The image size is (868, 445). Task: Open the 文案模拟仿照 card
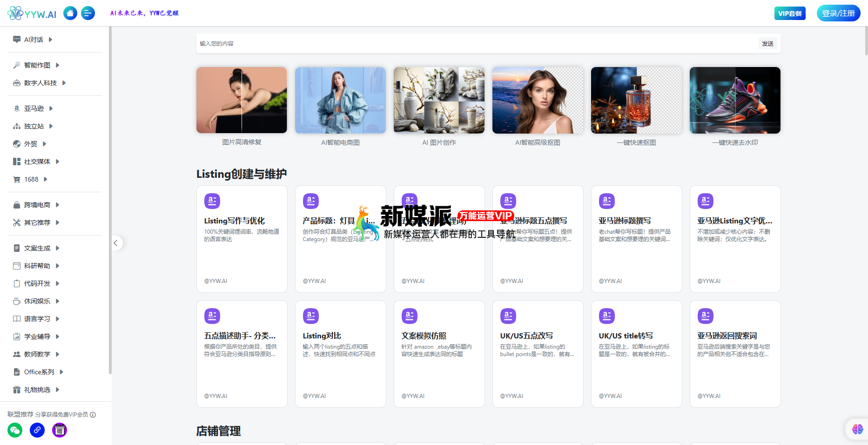[x=439, y=354]
